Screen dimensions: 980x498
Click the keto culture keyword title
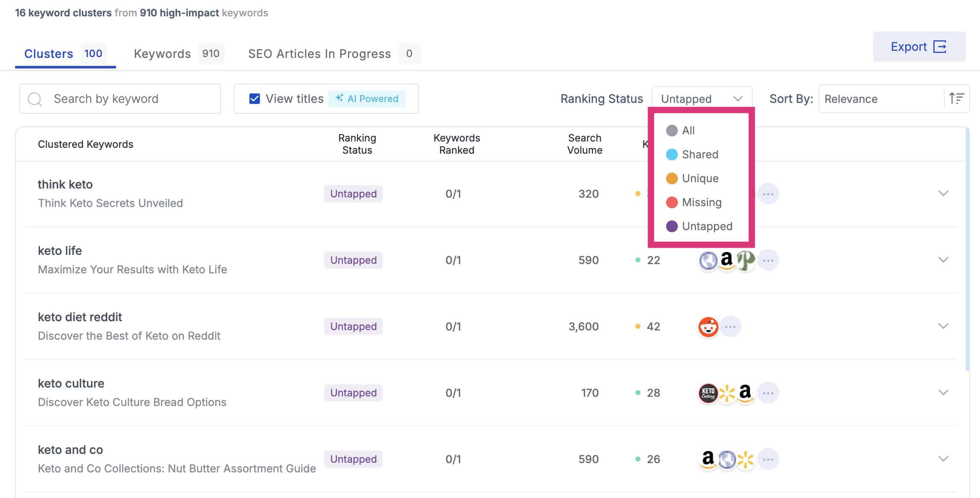[x=71, y=383]
